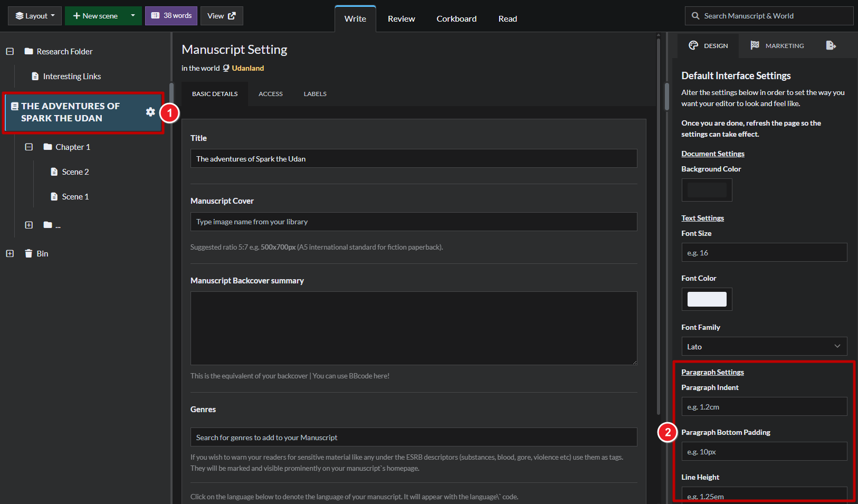Expand the unnamed folder tree node
Screen dimensions: 858x504
pyautogui.click(x=29, y=225)
